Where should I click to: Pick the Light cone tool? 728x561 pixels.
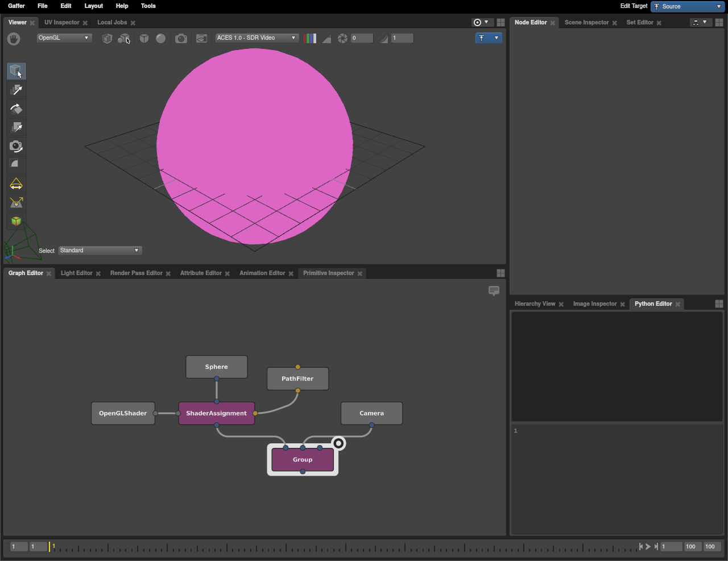pyautogui.click(x=16, y=184)
